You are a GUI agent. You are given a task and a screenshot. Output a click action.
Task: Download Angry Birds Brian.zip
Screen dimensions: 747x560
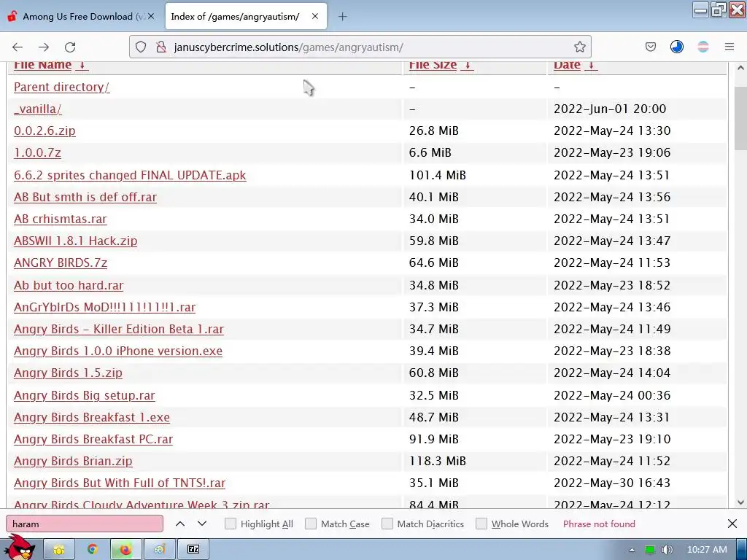point(74,462)
